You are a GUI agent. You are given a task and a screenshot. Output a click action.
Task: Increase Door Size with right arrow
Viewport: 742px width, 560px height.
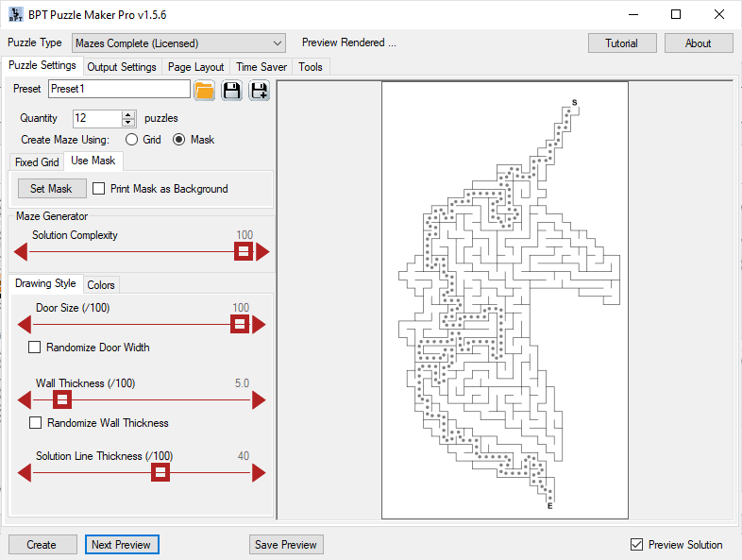pyautogui.click(x=259, y=325)
